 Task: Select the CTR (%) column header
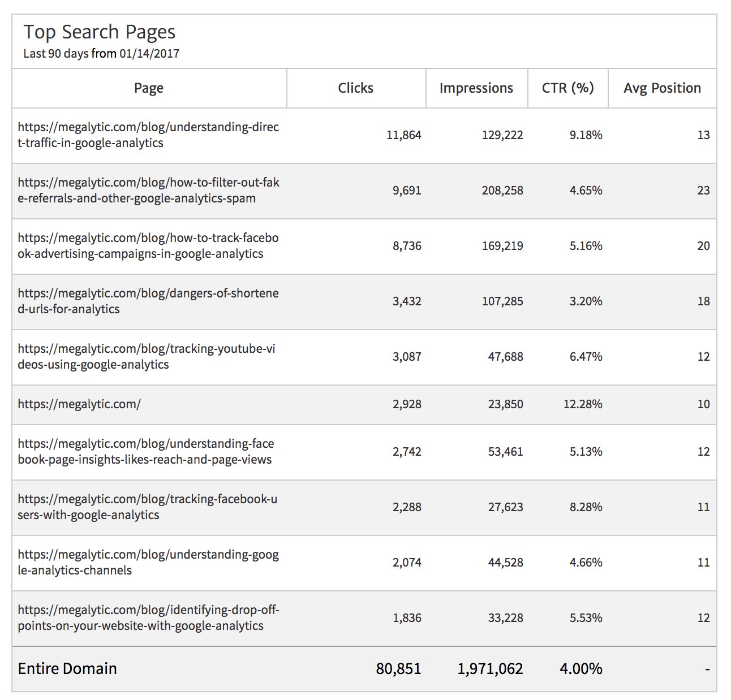tap(567, 88)
